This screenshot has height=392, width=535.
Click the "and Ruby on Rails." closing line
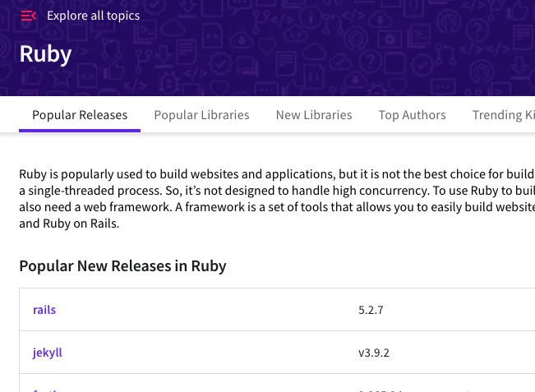[x=69, y=223]
